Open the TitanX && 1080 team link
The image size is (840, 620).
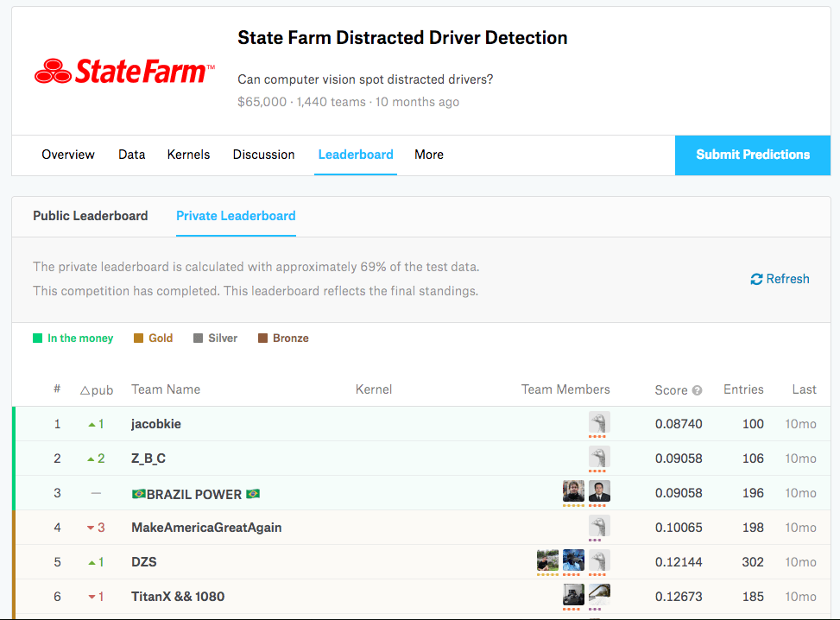(x=178, y=597)
